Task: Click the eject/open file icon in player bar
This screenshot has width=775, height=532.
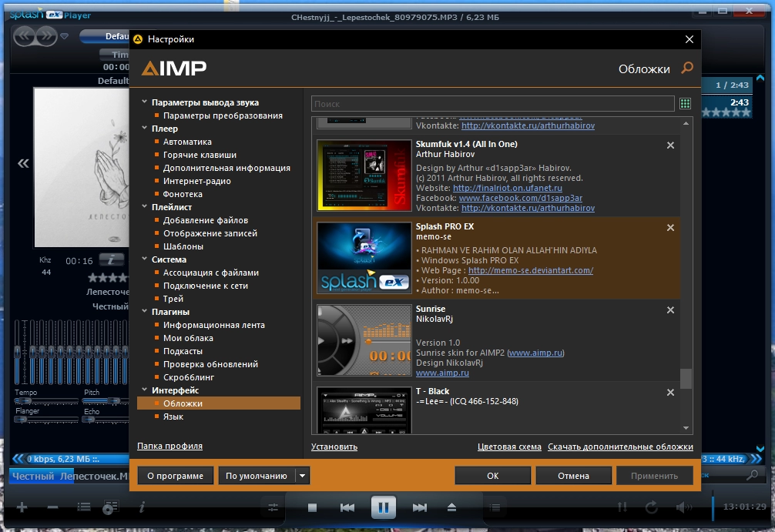Action: click(451, 507)
